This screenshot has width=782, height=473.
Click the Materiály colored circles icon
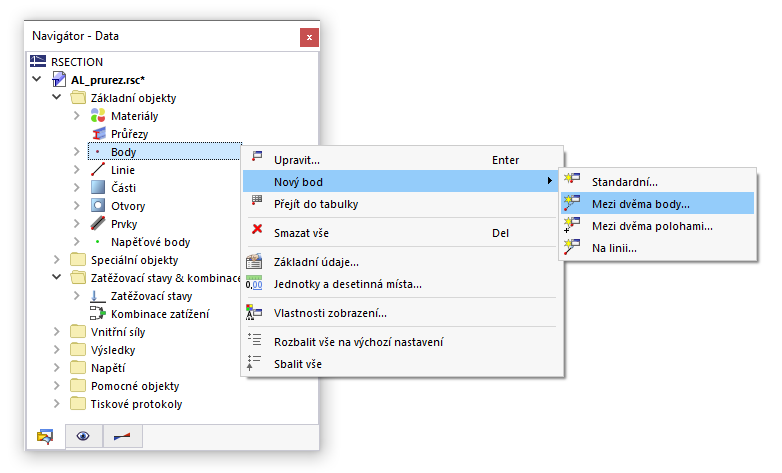[x=98, y=115]
